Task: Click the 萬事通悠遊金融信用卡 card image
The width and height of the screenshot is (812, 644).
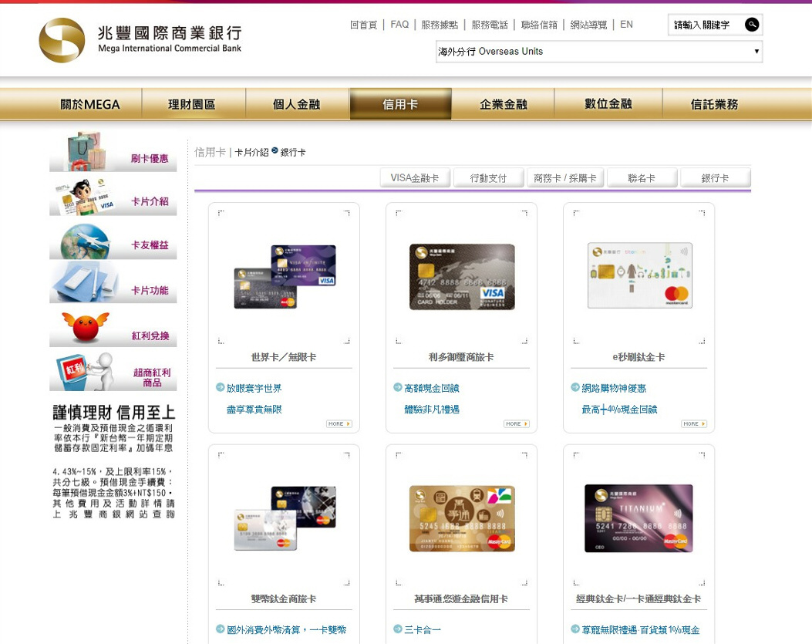Action: [x=462, y=518]
